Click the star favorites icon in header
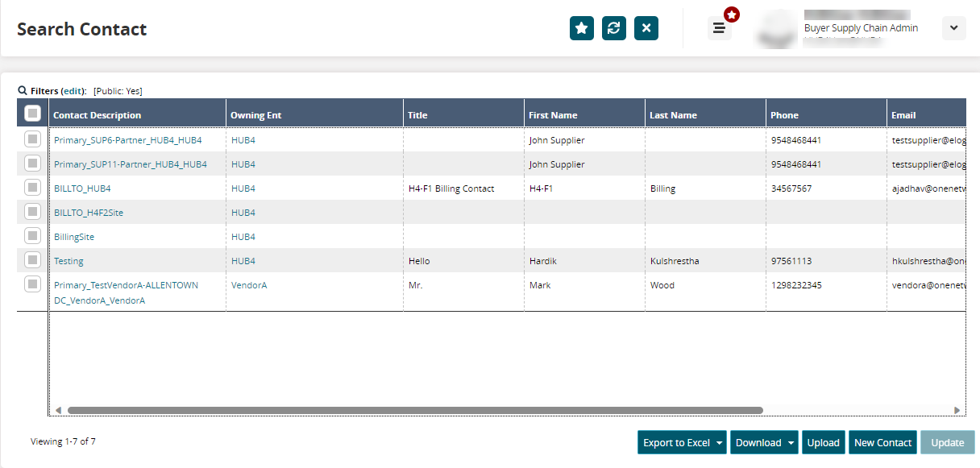This screenshot has width=980, height=468. pyautogui.click(x=582, y=28)
